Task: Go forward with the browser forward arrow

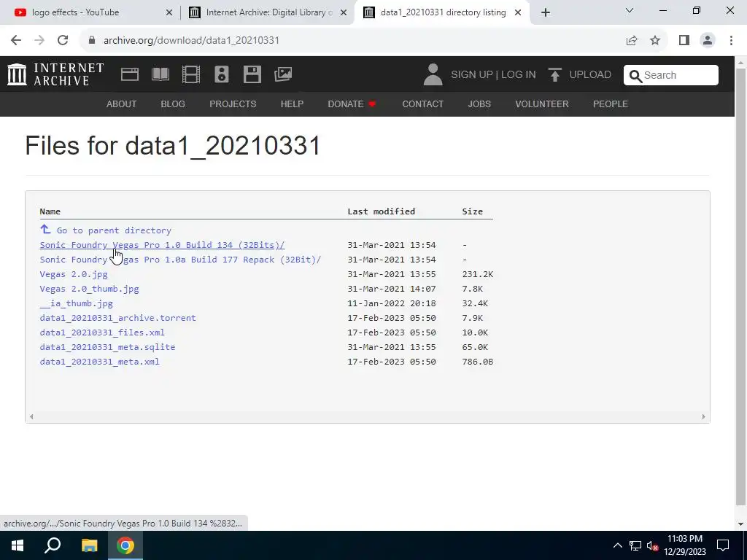Action: (39, 40)
